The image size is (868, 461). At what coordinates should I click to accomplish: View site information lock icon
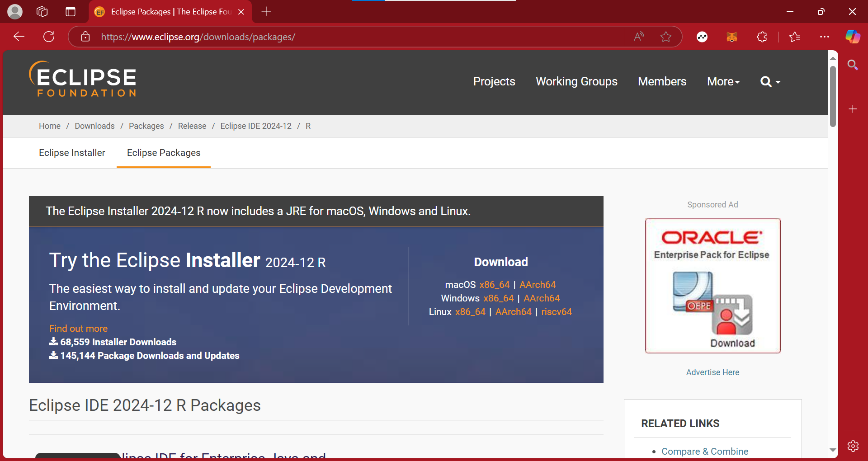coord(85,37)
